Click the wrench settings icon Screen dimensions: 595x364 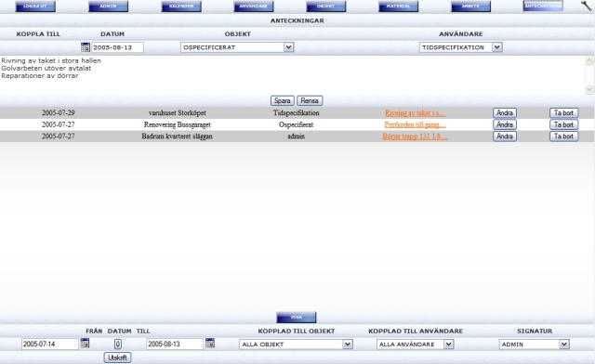point(586,6)
